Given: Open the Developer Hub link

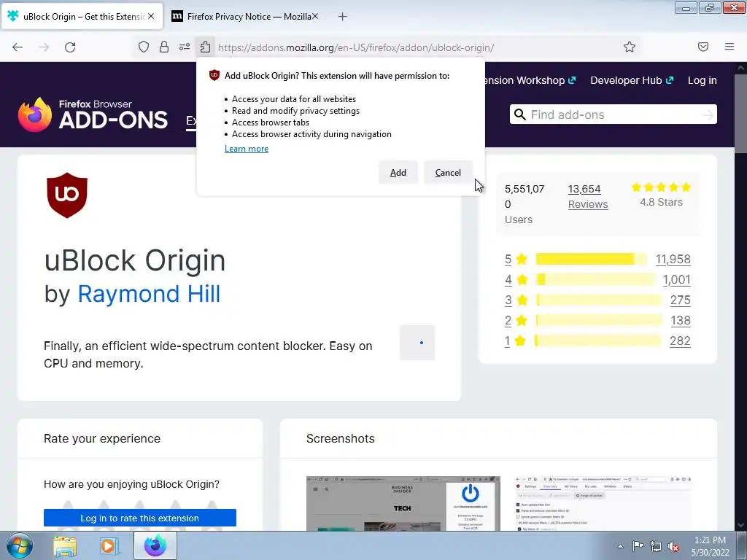Looking at the screenshot, I should click(x=632, y=80).
